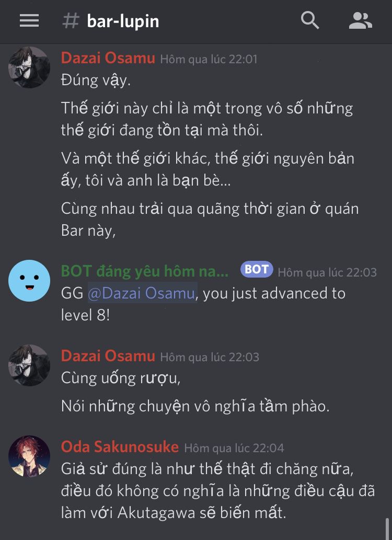Click the @Dazai Osamu mention
Screen dimensions: 392x540
point(142,293)
